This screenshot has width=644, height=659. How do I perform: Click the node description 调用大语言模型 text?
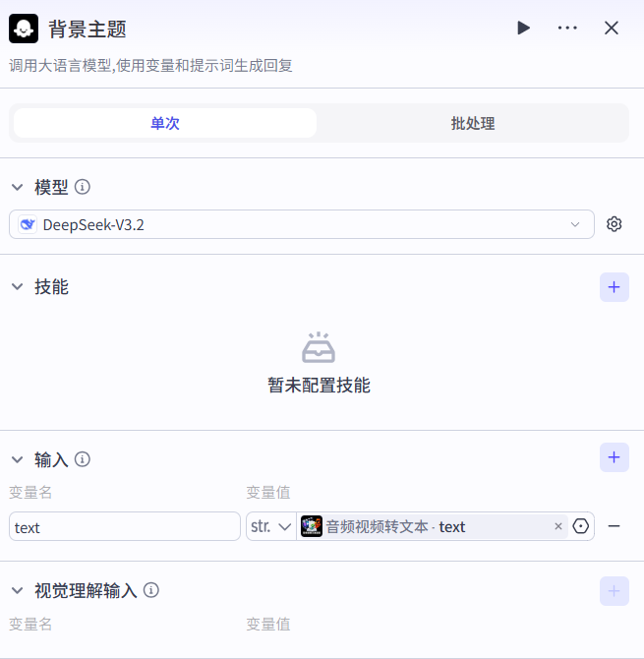150,66
